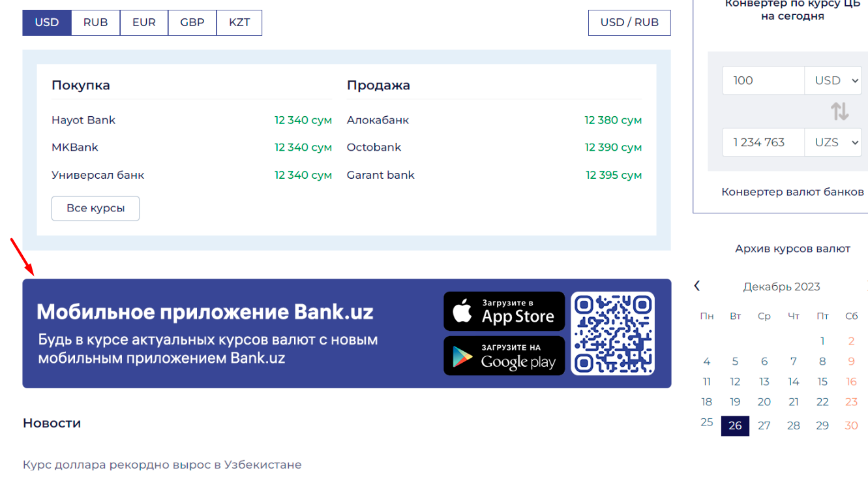Open the USD currency dropdown in converter
Screen dimensions: 868x479
click(833, 81)
